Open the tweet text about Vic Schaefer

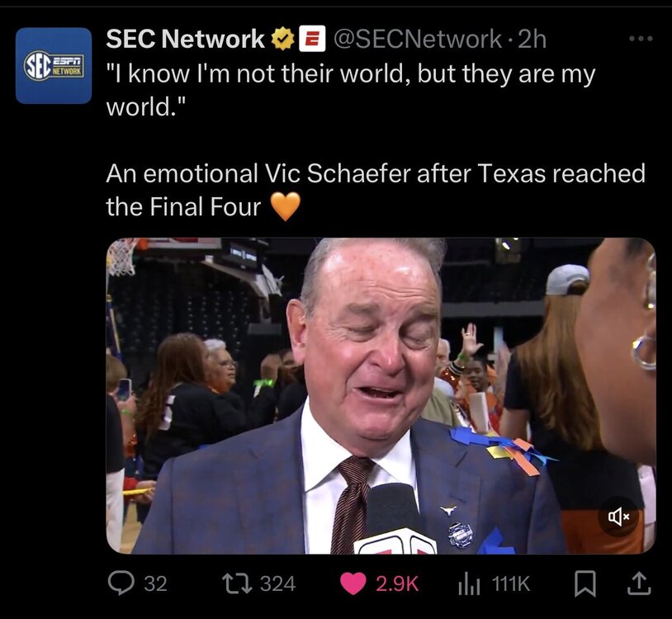(375, 190)
